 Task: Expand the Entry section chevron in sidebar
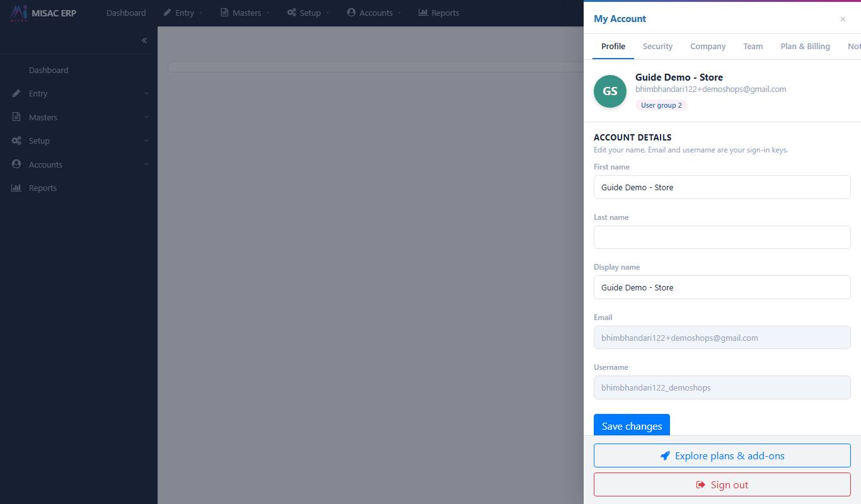coord(146,93)
